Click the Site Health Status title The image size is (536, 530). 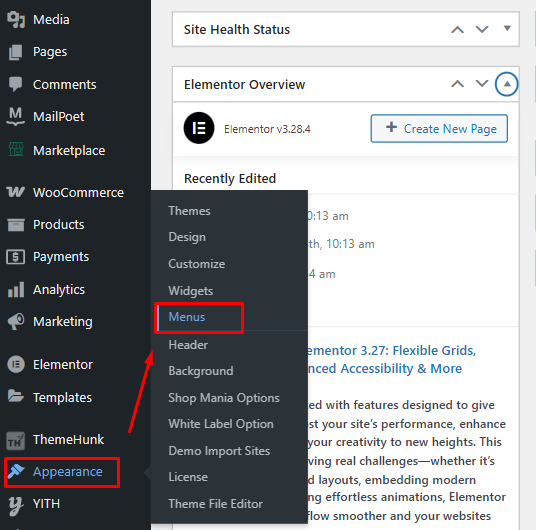[237, 29]
